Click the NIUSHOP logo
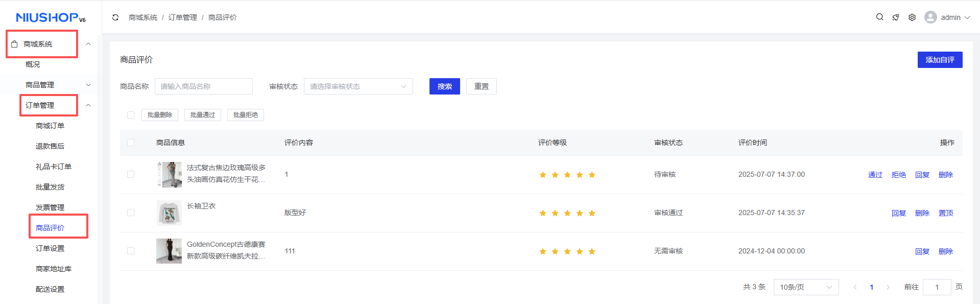Image resolution: width=980 pixels, height=304 pixels. coord(51,18)
